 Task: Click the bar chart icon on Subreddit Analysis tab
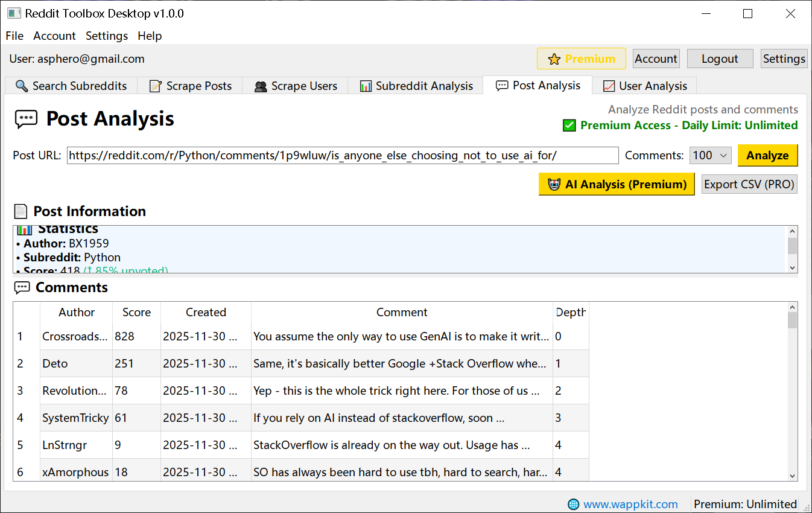tap(366, 86)
